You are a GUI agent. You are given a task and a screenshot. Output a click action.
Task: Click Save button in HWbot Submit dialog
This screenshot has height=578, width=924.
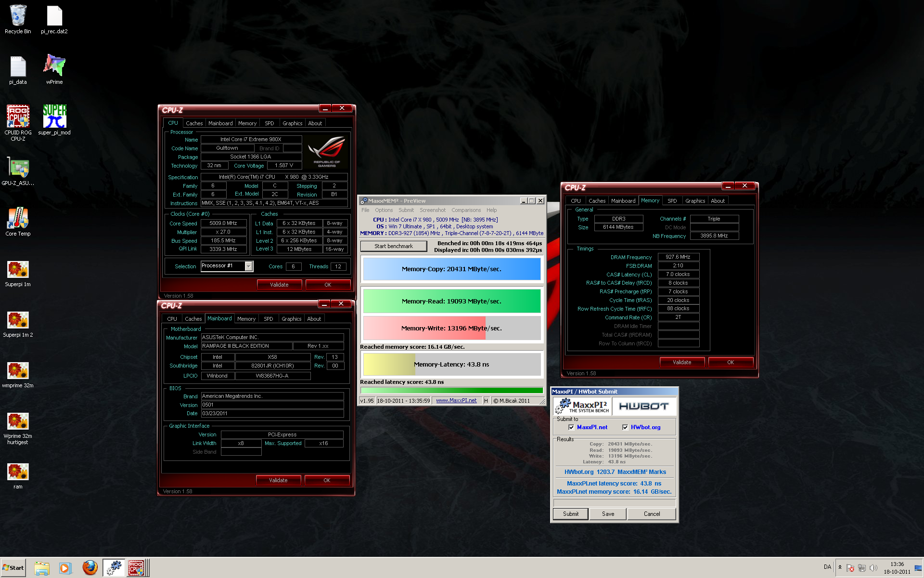pos(608,514)
